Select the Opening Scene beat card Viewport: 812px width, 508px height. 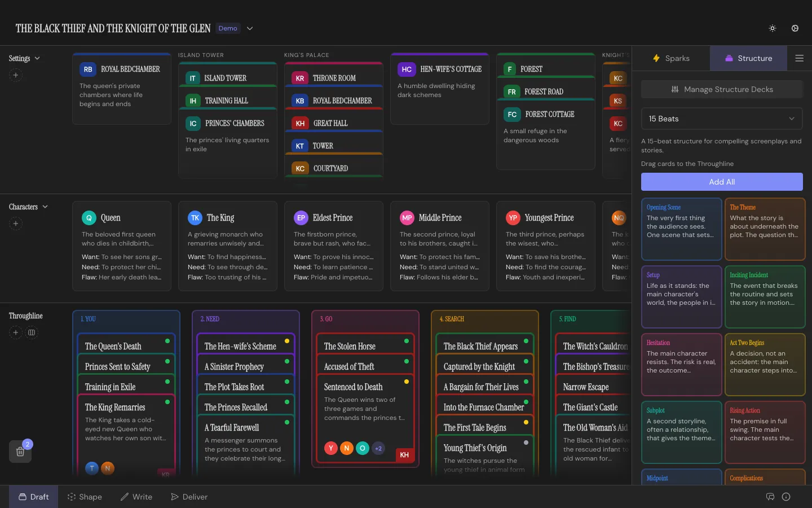(681, 229)
